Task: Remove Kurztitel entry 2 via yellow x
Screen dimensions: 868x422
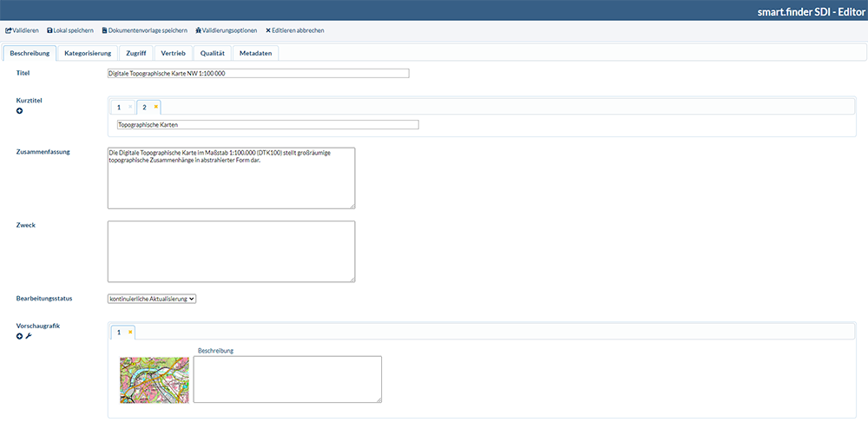Action: pos(155,107)
